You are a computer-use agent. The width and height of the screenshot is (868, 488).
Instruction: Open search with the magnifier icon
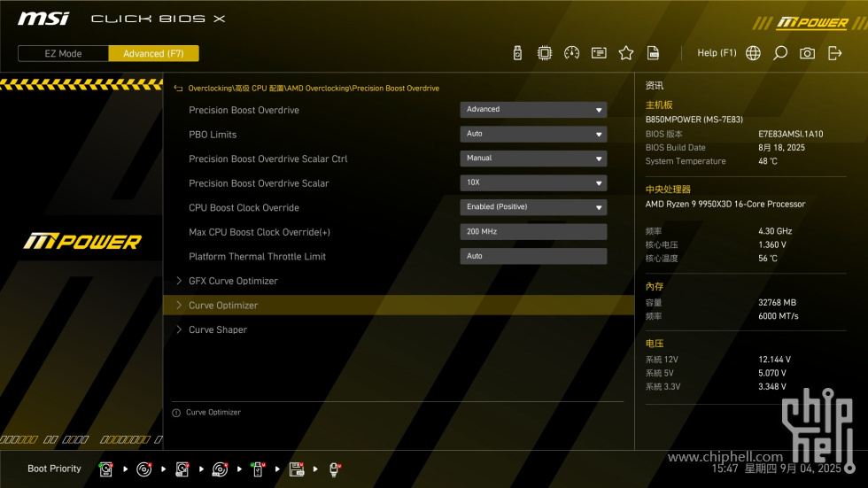(x=780, y=53)
